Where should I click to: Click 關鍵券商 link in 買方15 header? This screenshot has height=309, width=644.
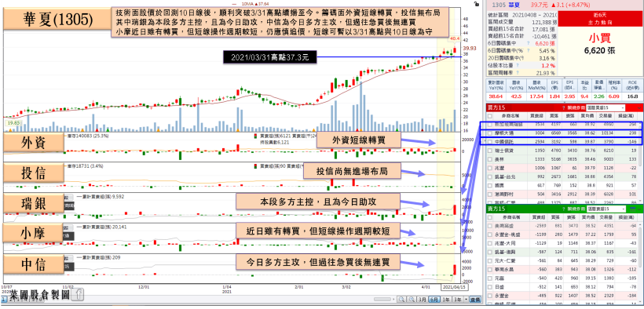coord(576,107)
